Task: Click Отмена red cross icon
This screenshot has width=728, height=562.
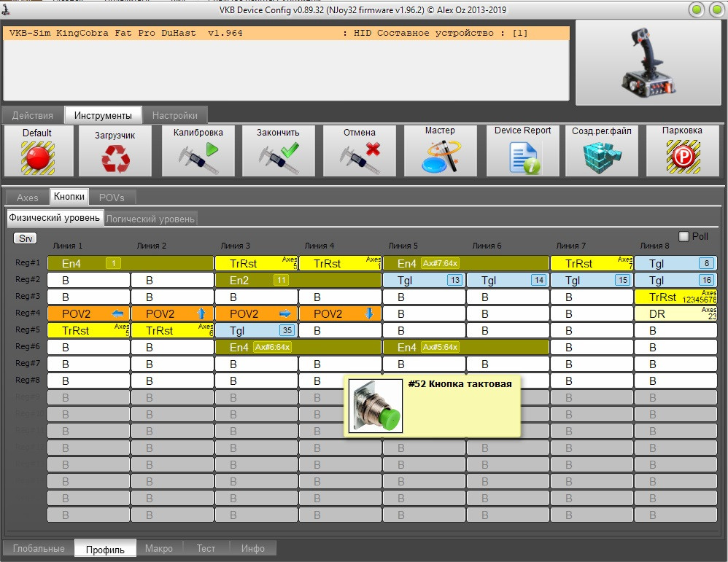Action: tap(360, 157)
